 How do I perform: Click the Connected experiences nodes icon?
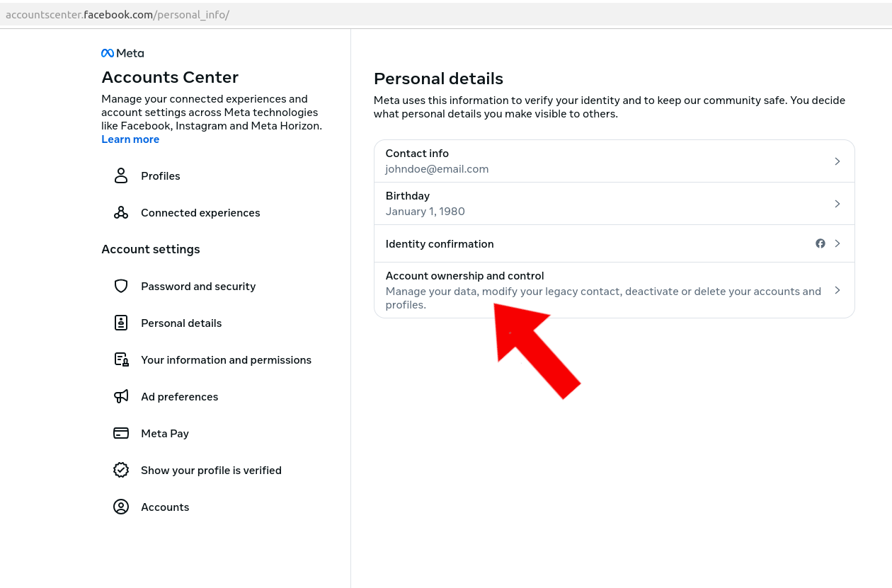click(x=121, y=212)
